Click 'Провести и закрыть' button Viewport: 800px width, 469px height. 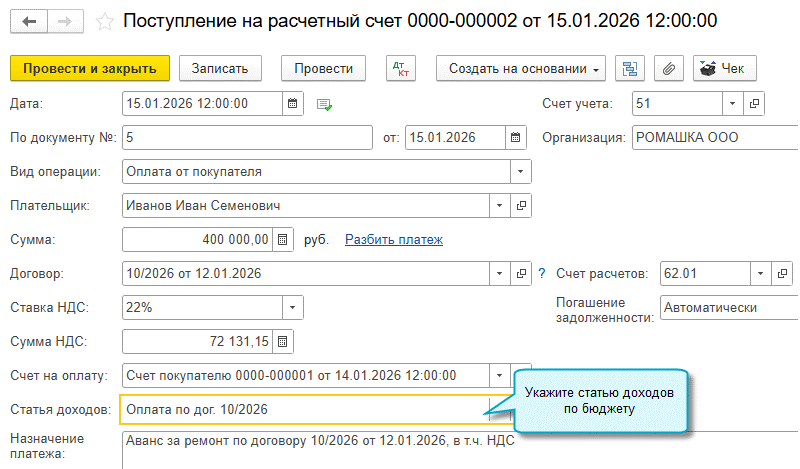click(x=90, y=68)
